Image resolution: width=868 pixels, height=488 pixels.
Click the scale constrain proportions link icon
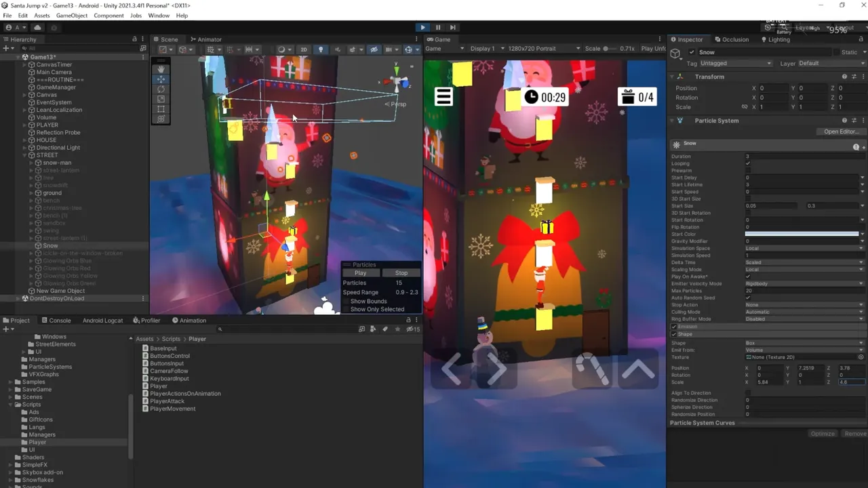point(745,106)
